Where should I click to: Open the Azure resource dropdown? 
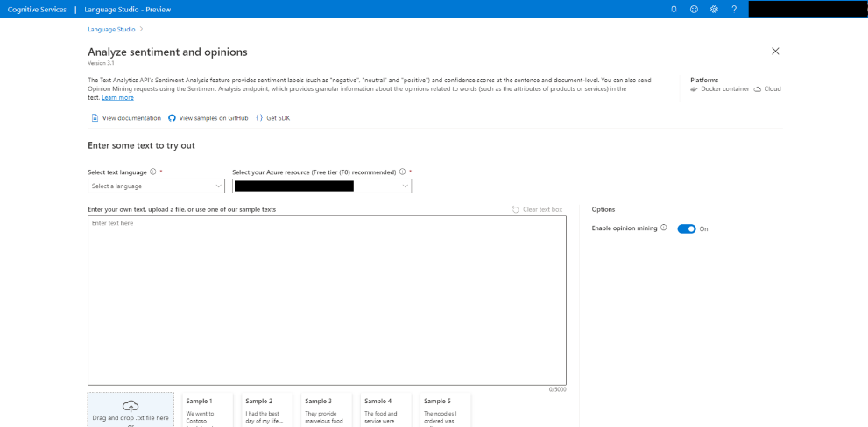[321, 185]
